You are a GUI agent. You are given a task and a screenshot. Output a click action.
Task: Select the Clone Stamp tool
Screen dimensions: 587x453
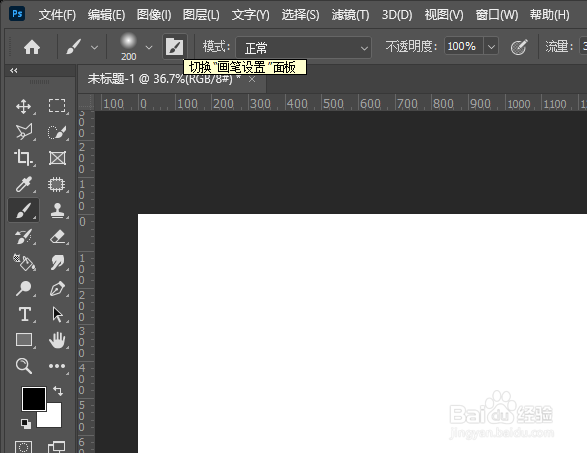pos(57,210)
